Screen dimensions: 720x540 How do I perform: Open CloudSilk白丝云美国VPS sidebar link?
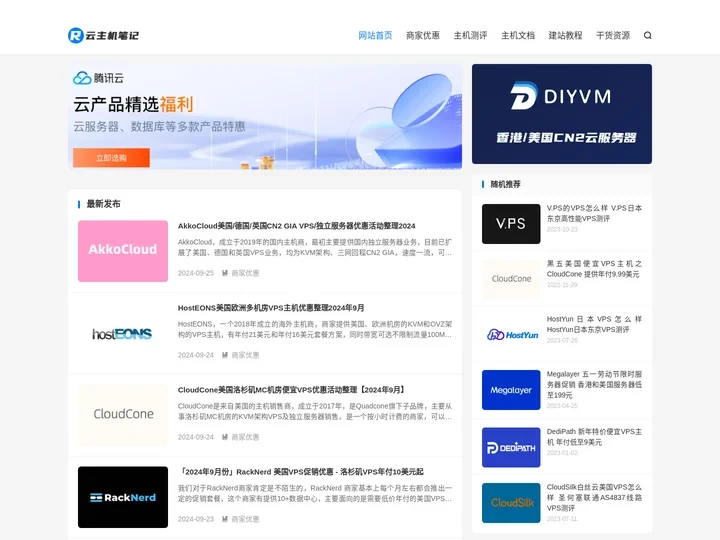pyautogui.click(x=594, y=497)
